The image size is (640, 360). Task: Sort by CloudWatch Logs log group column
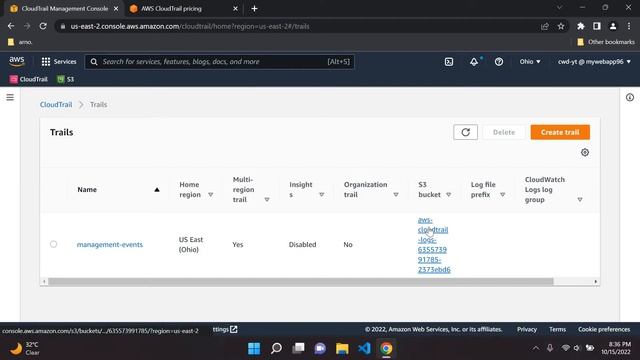coord(580,200)
